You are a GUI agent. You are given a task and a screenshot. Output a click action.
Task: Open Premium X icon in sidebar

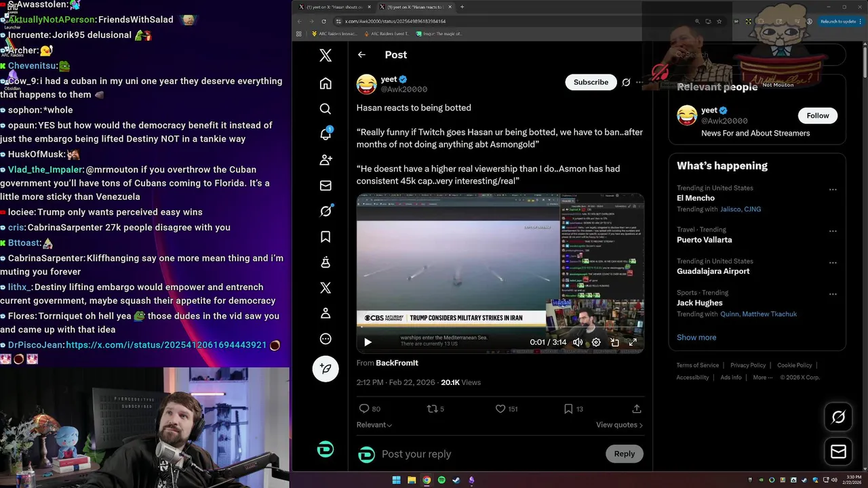pyautogui.click(x=325, y=288)
